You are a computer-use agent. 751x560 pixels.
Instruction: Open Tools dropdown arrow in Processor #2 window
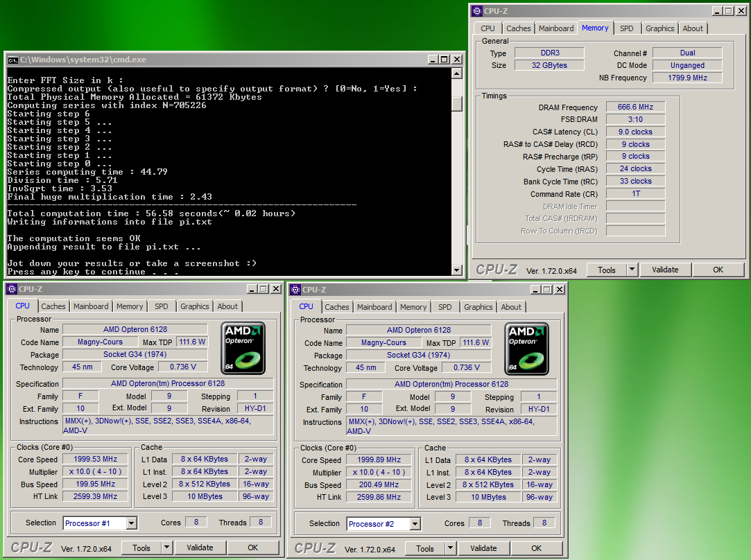click(x=450, y=548)
